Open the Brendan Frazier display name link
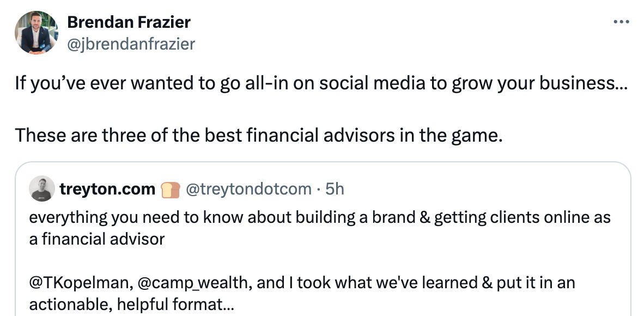 [x=129, y=22]
